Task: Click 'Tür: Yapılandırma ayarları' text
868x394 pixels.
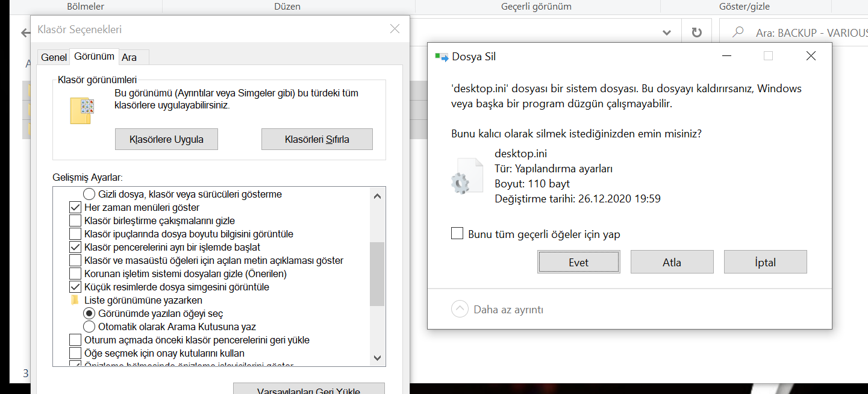Action: [x=554, y=169]
